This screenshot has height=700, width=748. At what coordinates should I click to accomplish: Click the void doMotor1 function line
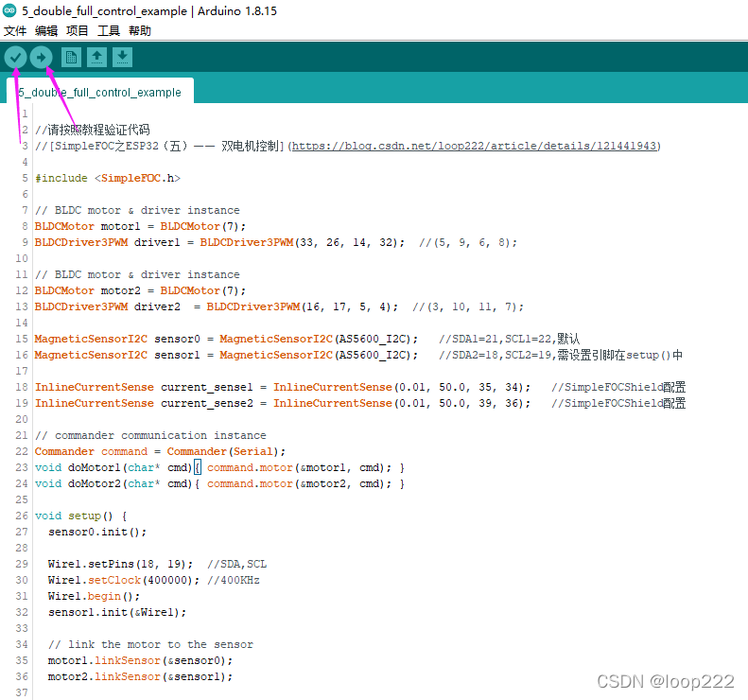tap(219, 467)
